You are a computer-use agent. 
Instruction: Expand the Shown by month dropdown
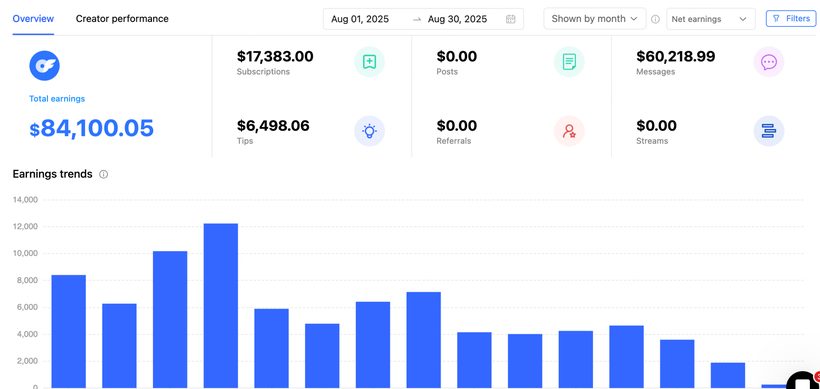595,19
